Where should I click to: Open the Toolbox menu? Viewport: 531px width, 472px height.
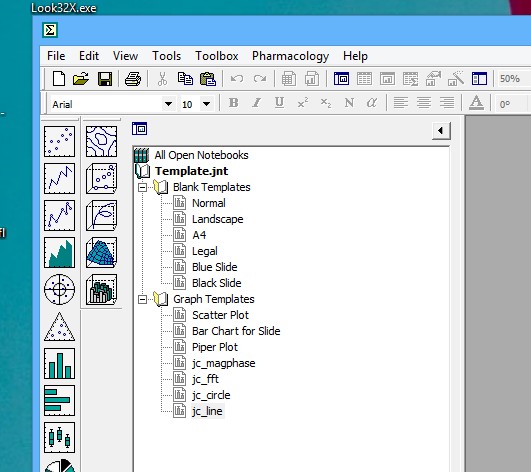(x=217, y=56)
